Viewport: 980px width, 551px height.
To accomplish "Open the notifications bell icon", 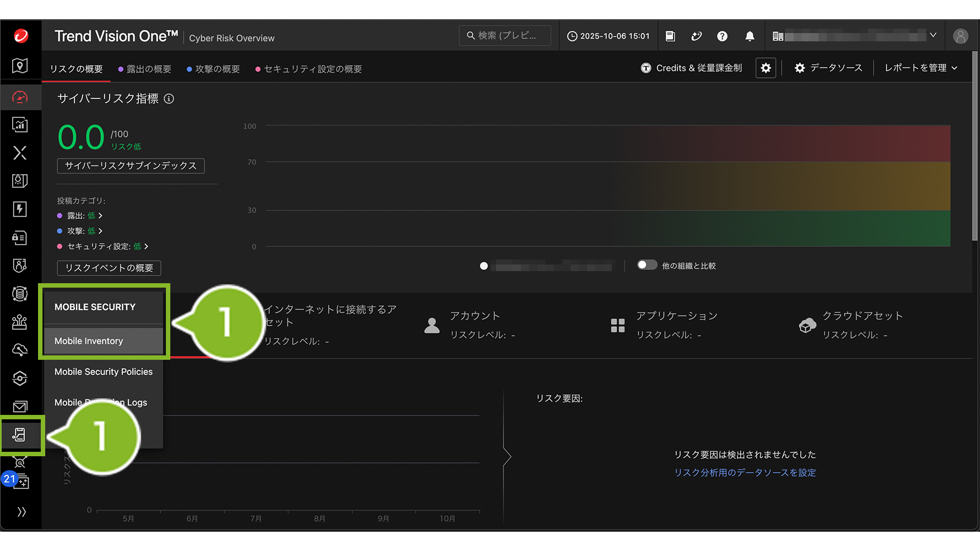I will click(750, 36).
